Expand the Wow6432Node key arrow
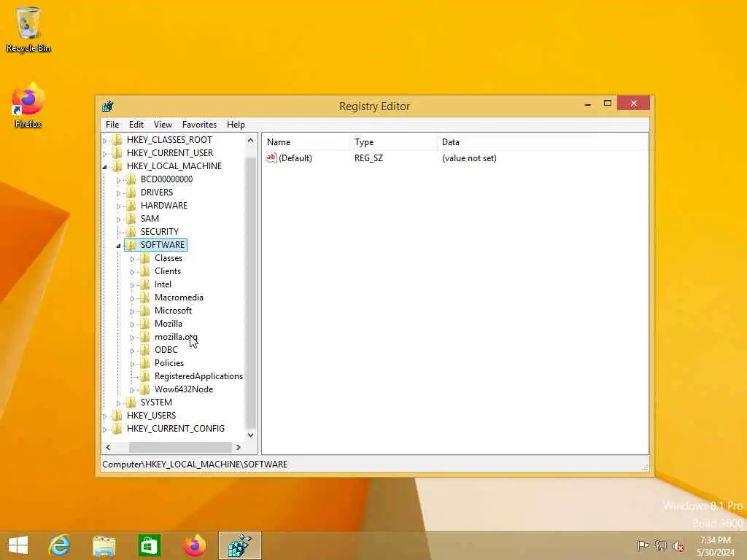Viewport: 747px width, 560px height. coord(133,390)
